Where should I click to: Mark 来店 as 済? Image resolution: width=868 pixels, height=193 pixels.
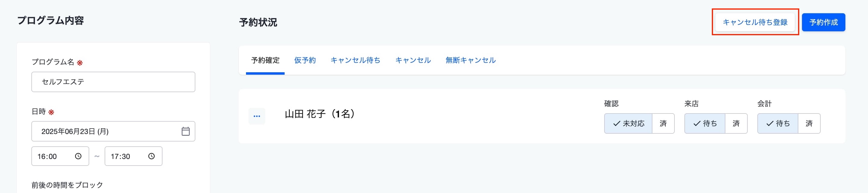coord(736,123)
